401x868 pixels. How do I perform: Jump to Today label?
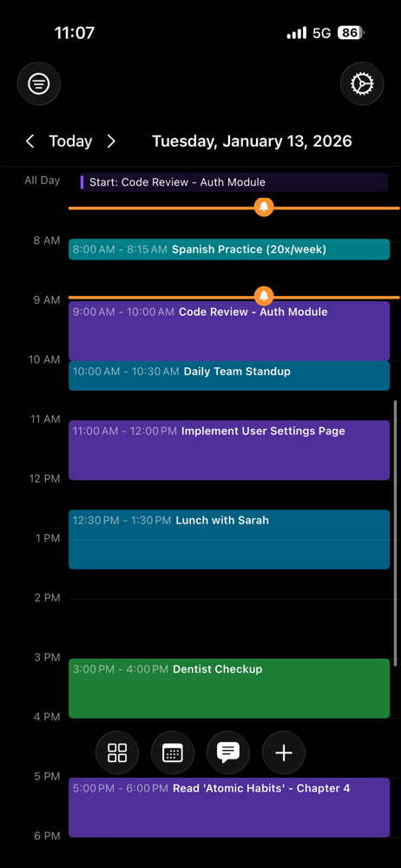(x=70, y=141)
